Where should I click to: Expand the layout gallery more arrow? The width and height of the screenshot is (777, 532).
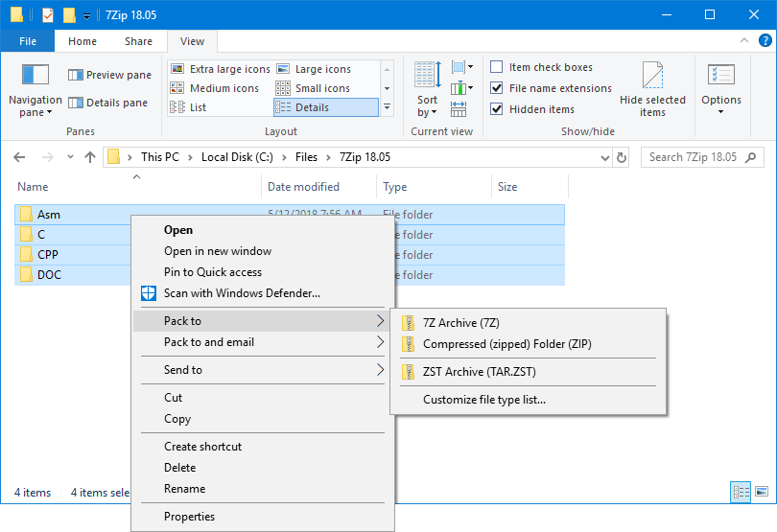387,107
